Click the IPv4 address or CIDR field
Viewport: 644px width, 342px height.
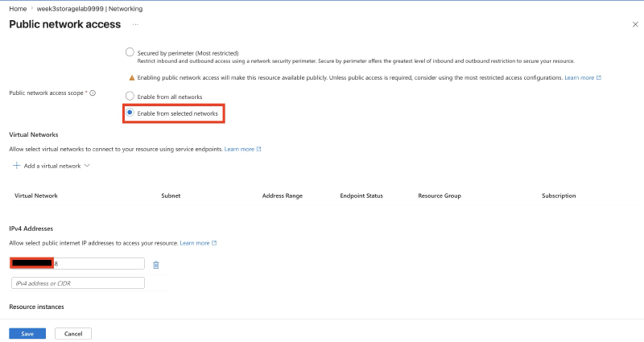(x=78, y=283)
